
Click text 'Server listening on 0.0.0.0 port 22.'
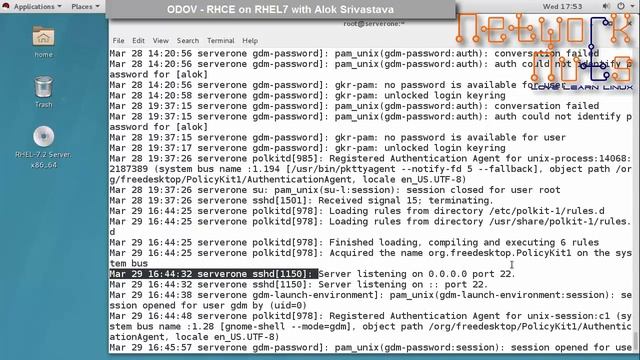click(x=417, y=274)
